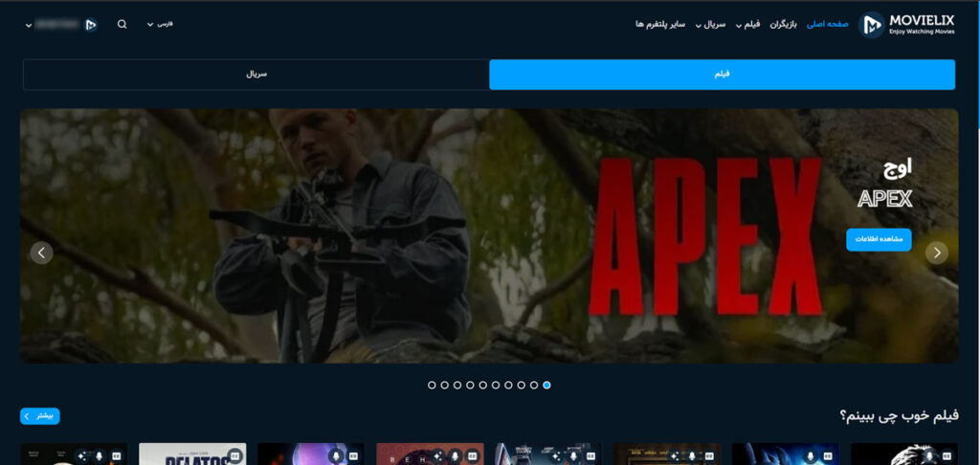Go to the next carousel slide arrow

click(x=937, y=253)
